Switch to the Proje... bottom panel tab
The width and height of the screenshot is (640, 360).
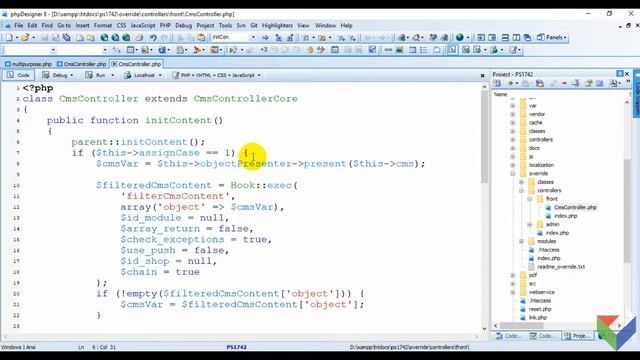pos(577,336)
